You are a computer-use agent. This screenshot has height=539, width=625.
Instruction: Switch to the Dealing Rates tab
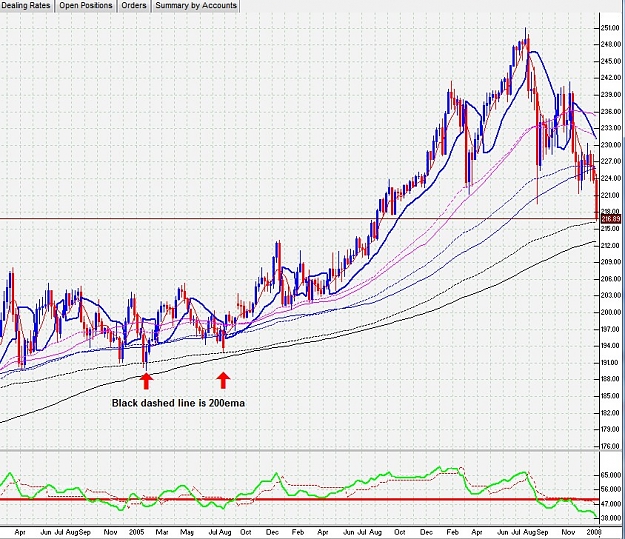click(26, 6)
